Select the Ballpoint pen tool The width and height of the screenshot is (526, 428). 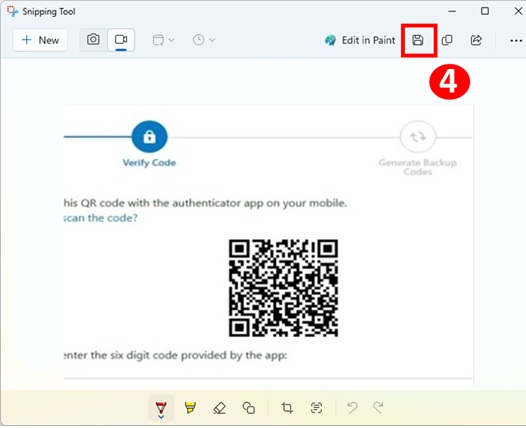click(161, 407)
